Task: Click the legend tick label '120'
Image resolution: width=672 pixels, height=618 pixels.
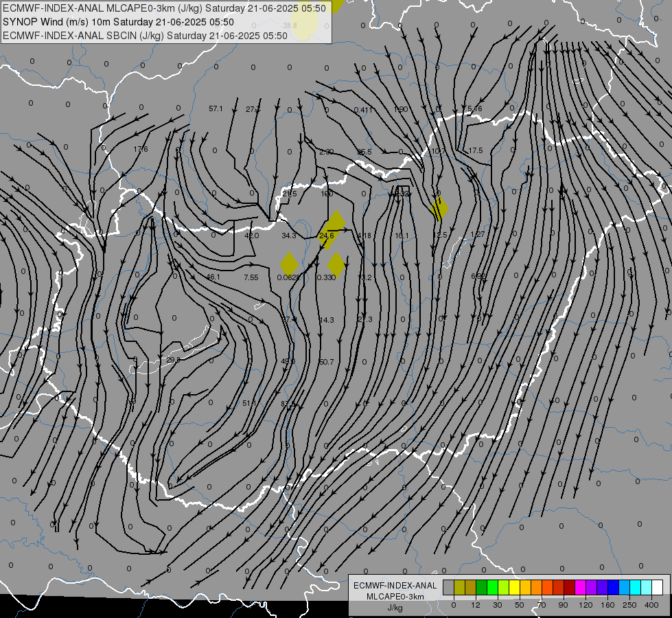Action: [586, 605]
